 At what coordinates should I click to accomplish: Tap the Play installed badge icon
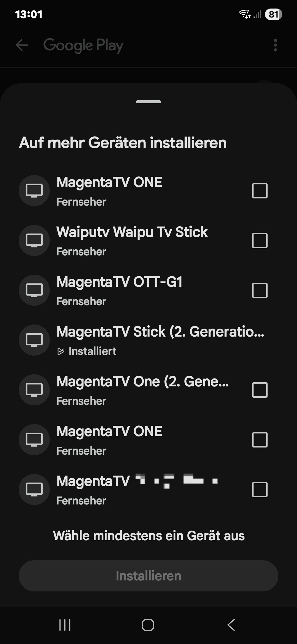pyautogui.click(x=61, y=351)
